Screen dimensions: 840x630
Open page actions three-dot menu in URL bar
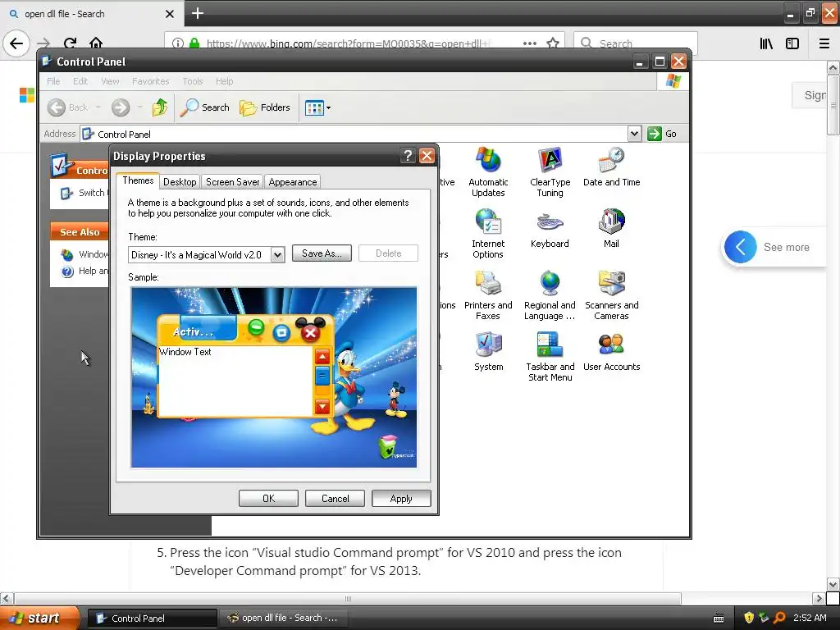click(x=529, y=43)
